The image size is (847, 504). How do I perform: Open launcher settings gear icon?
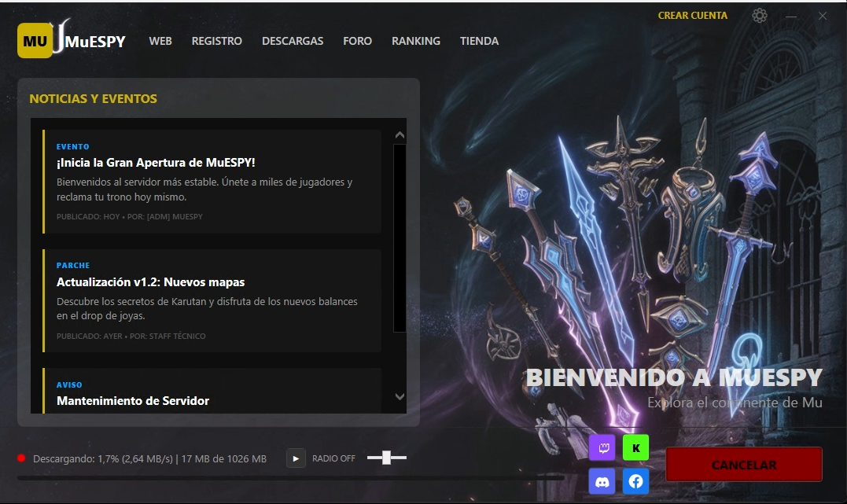759,16
